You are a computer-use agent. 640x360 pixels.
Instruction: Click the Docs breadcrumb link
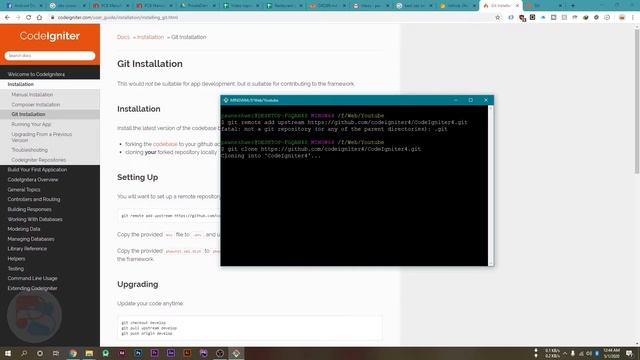123,37
